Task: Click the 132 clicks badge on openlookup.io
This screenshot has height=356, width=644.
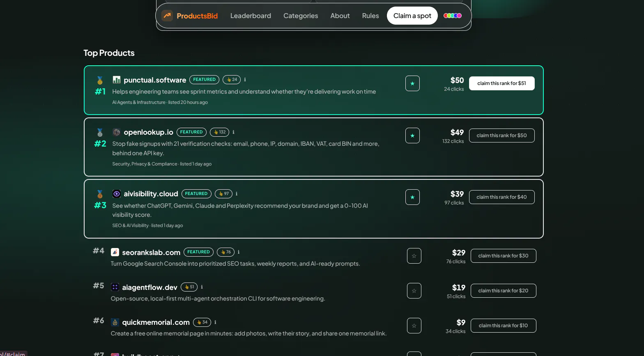Action: click(219, 132)
